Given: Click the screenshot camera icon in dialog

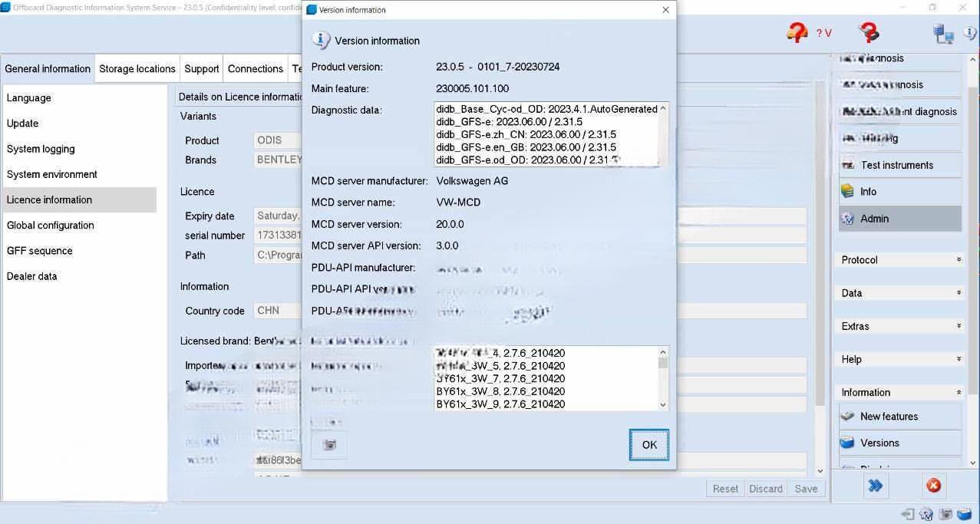Looking at the screenshot, I should [x=330, y=445].
